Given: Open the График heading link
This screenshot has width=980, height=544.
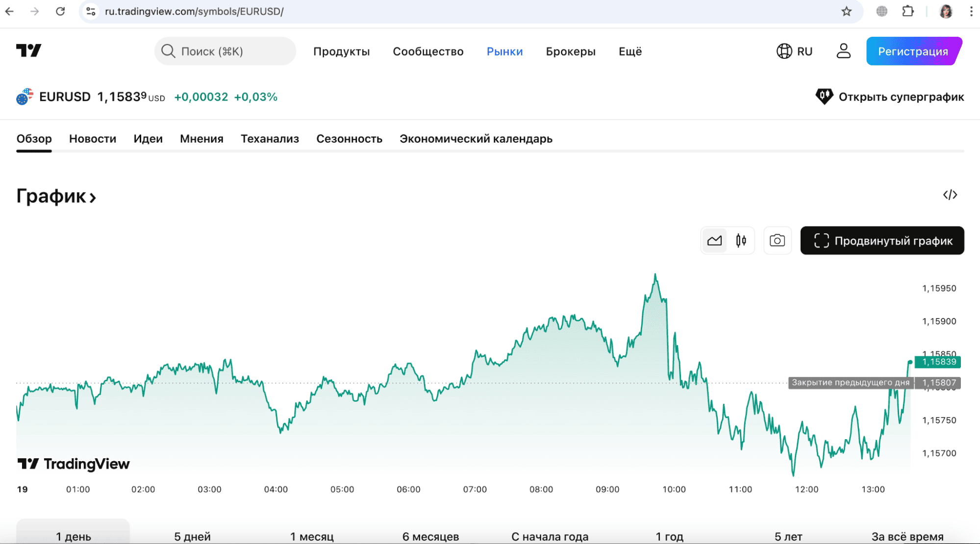Looking at the screenshot, I should point(56,196).
